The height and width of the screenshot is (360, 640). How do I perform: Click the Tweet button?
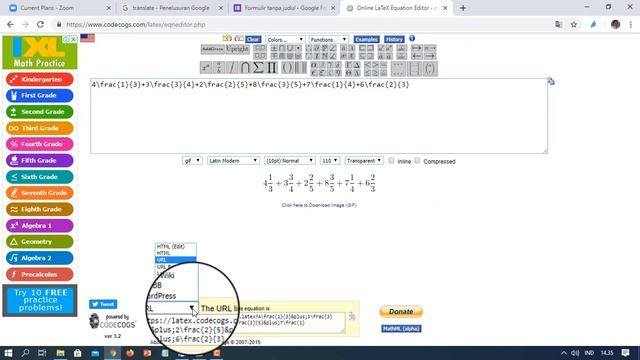point(103,304)
